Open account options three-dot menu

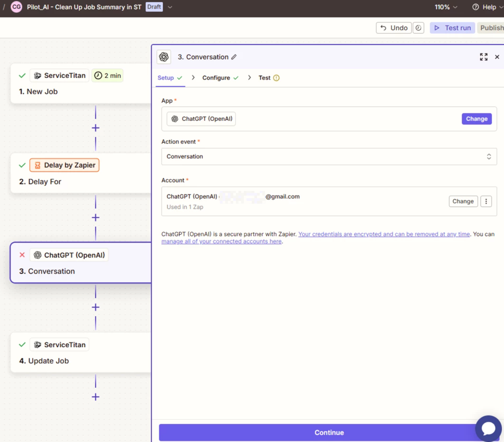[x=486, y=201]
